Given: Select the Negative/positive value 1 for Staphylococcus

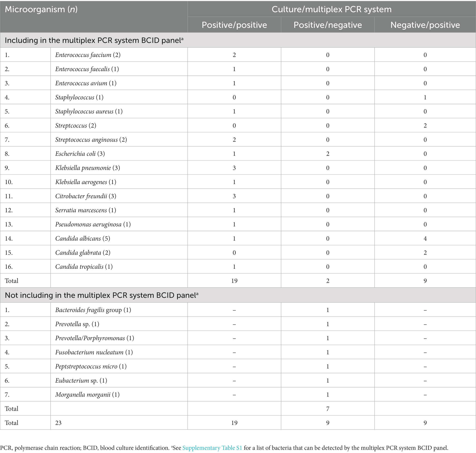Looking at the screenshot, I should 425,97.
